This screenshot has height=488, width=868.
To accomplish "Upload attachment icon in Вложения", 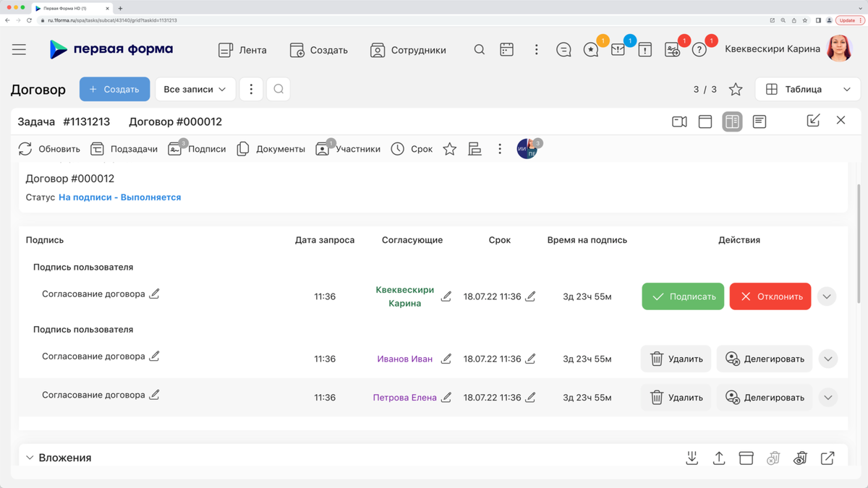I will [x=719, y=458].
